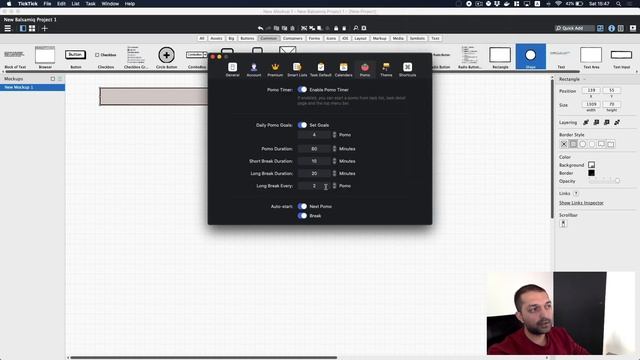Viewport: 640px width, 360px height.
Task: Open the black Border color swatch
Action: coord(591,173)
